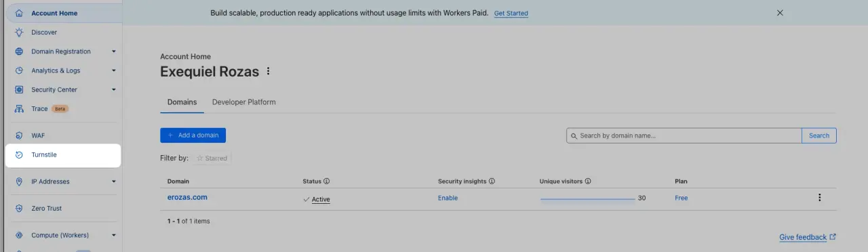This screenshot has width=868, height=252.
Task: Click Enable under Security insights
Action: point(448,198)
